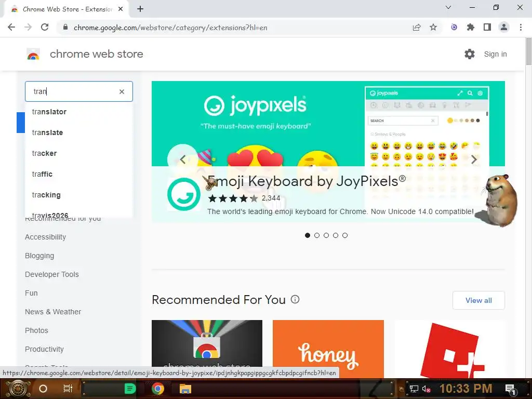
Task: Click the muted volume tray icon
Action: 426,389
